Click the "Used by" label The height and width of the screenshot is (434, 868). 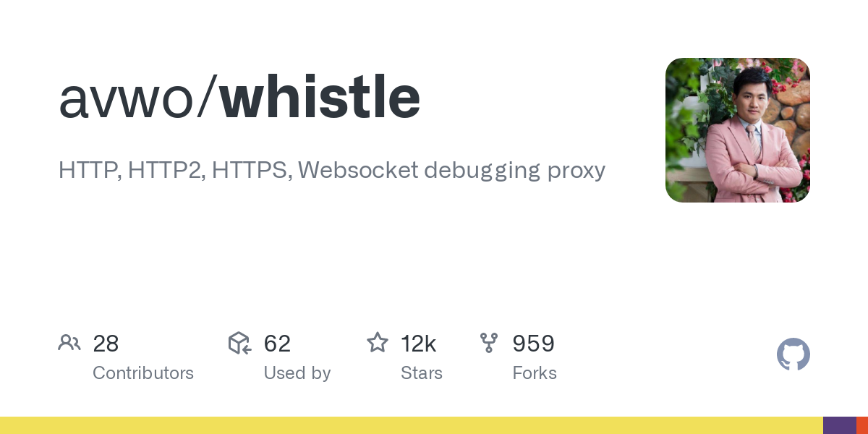[x=297, y=373]
